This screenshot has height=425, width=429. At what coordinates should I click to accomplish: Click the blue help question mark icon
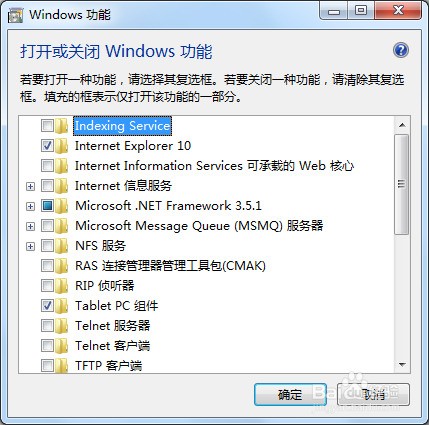pyautogui.click(x=401, y=50)
